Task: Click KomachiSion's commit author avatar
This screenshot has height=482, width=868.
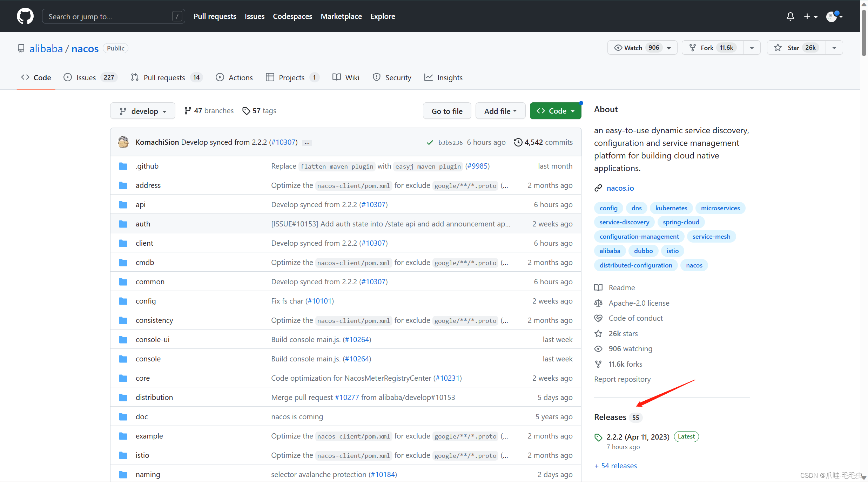Action: coord(123,142)
